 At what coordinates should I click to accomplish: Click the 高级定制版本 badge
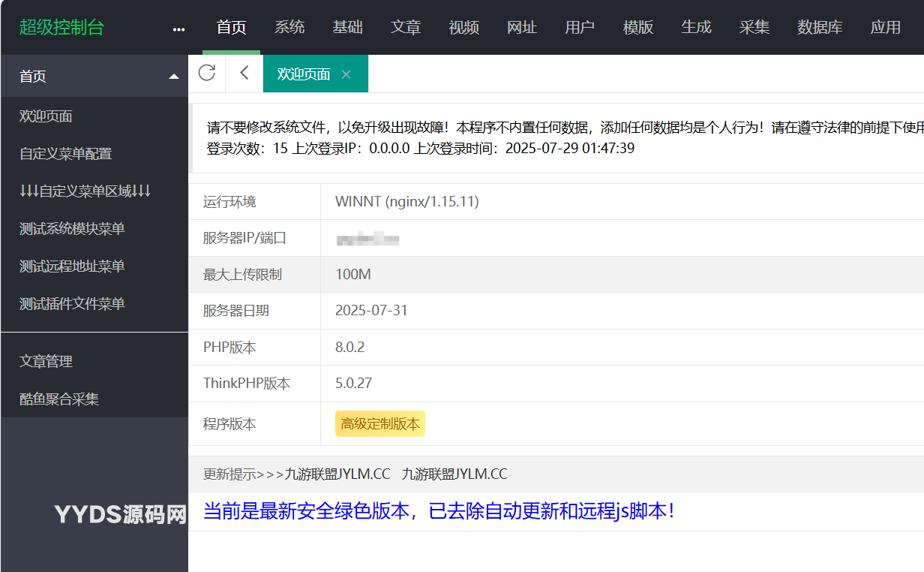[x=380, y=423]
